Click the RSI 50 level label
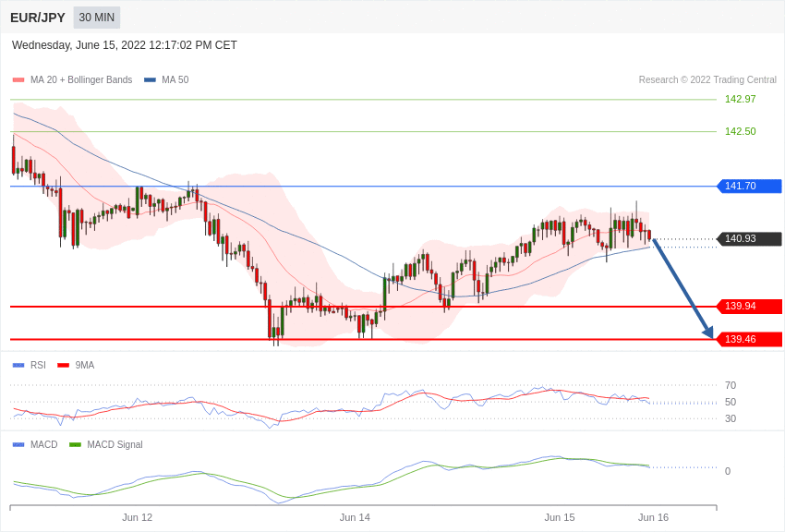Viewport: 785px width, 532px height. tap(731, 402)
